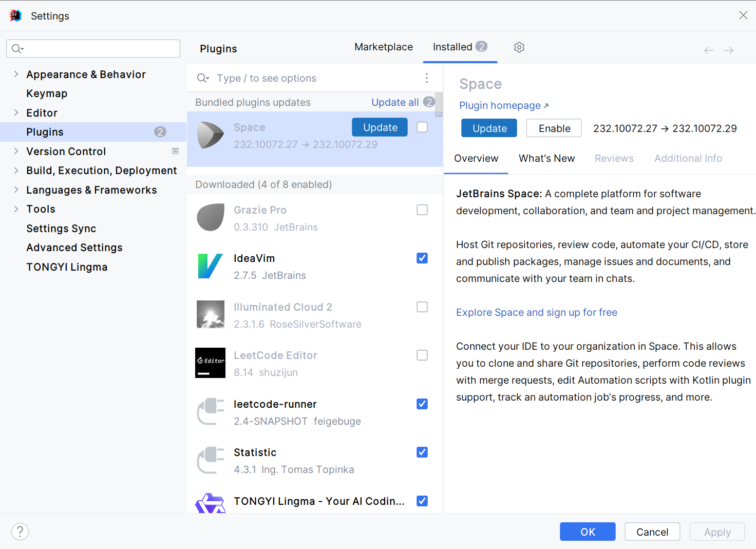Click Update button in Space details panel
Screen dimensions: 756x549
[489, 128]
